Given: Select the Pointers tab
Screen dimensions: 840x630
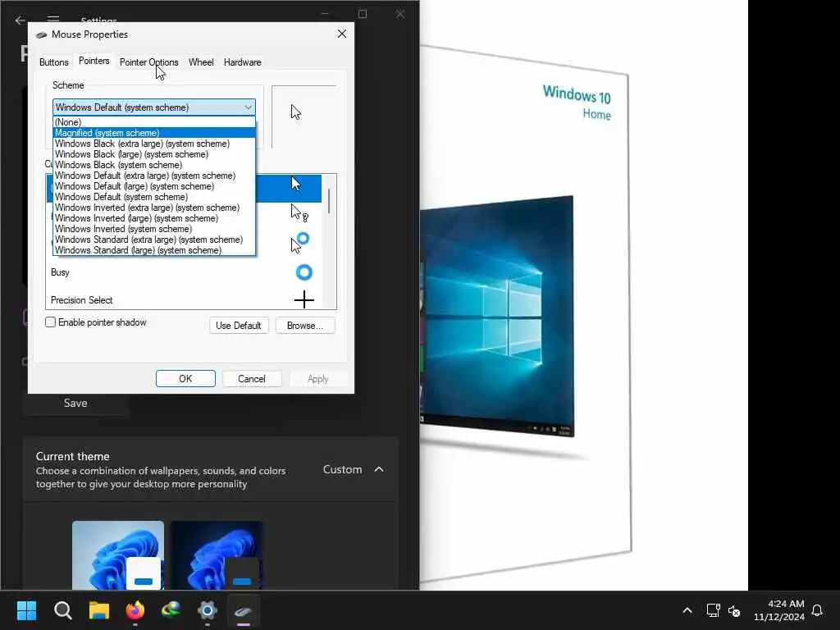Looking at the screenshot, I should pyautogui.click(x=94, y=61).
